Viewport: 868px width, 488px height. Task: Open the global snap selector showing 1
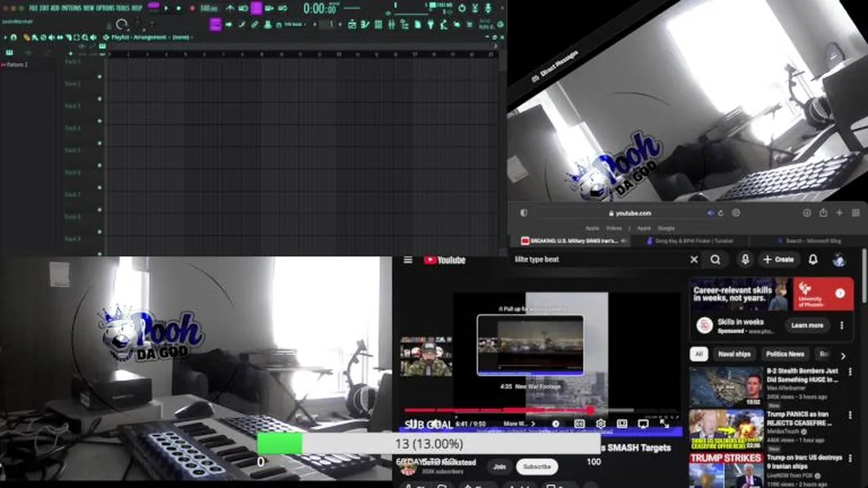coord(330,24)
